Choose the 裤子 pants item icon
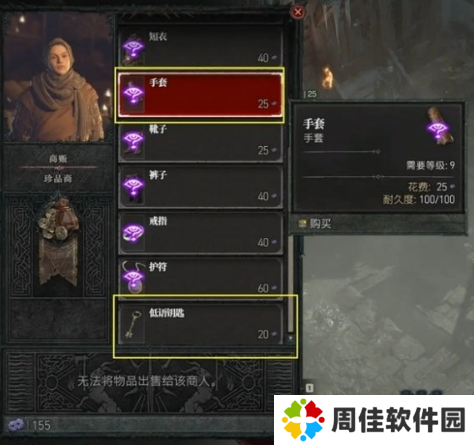 pos(133,187)
